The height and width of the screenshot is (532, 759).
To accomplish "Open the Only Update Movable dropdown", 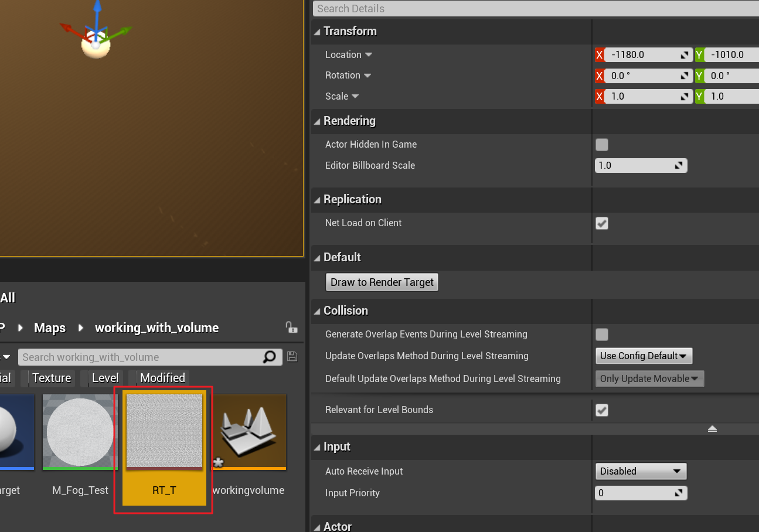I will [650, 378].
